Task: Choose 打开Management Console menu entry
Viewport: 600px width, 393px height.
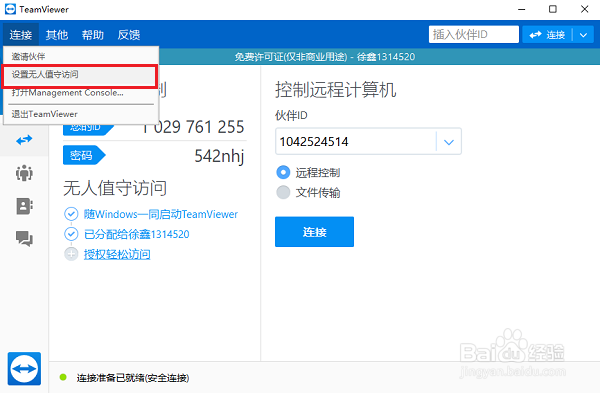Action: pos(81,93)
